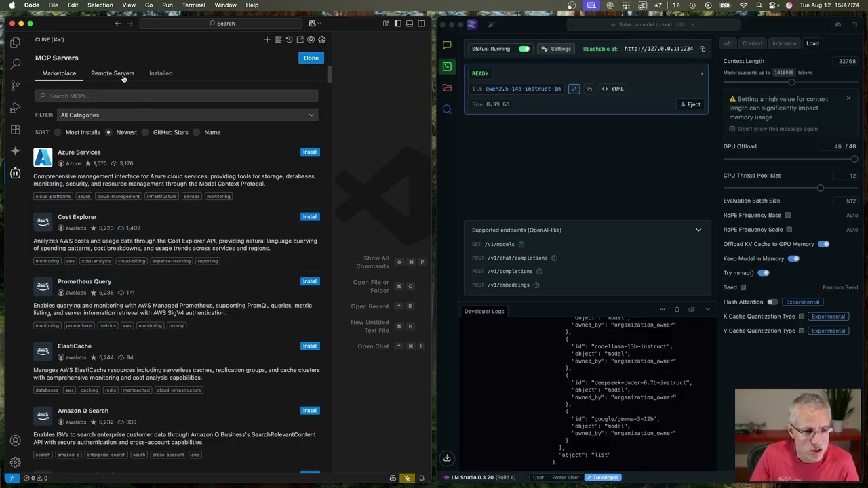Switch to the Installed tab
Image resolution: width=868 pixels, height=488 pixels.
tap(161, 73)
